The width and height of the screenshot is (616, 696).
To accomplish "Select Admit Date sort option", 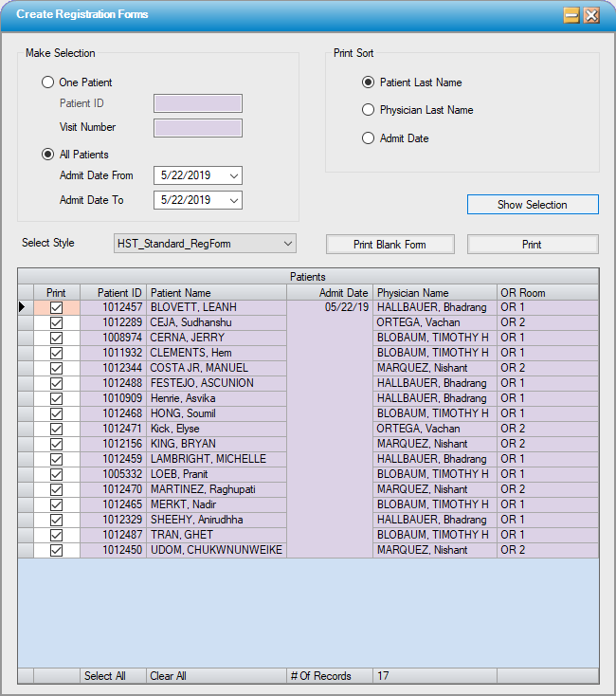I will click(x=369, y=138).
